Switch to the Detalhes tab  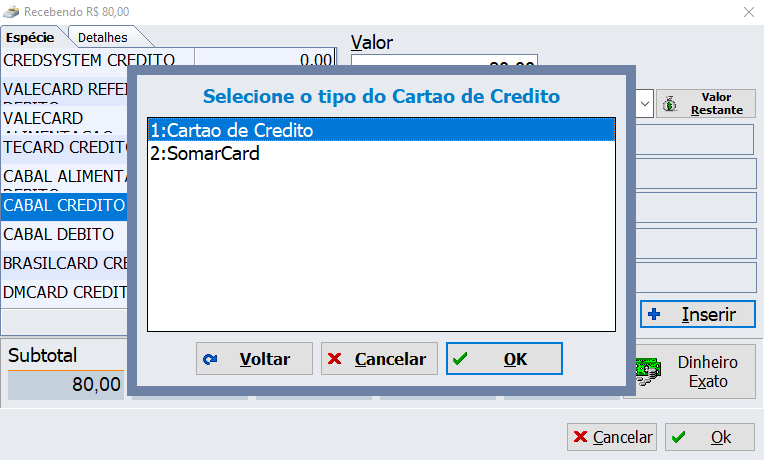pos(103,37)
